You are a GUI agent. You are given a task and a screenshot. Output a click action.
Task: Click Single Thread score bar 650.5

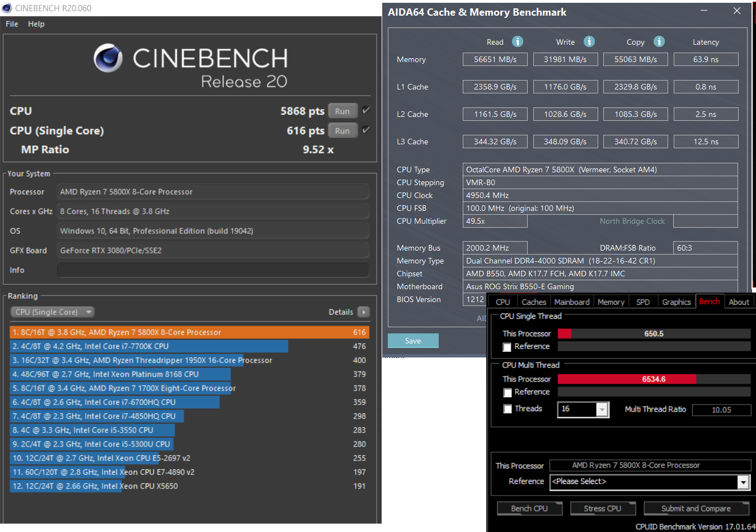[654, 333]
